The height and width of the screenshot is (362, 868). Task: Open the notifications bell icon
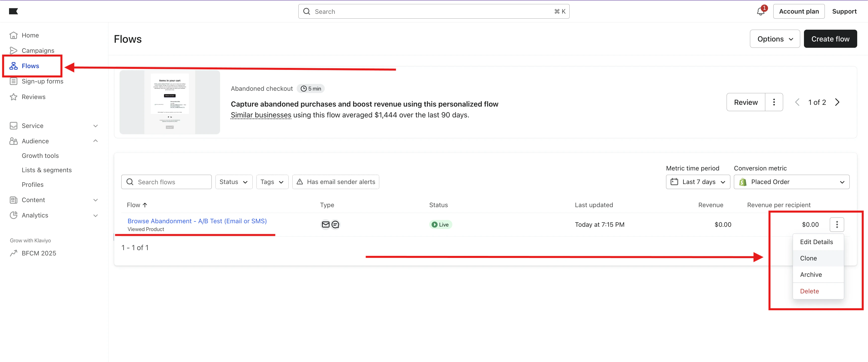click(x=761, y=12)
